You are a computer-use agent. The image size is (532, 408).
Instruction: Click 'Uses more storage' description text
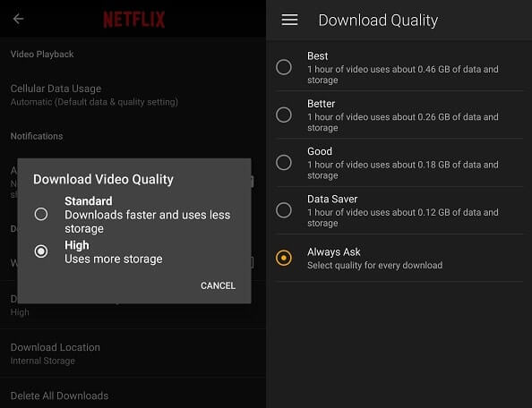point(114,259)
